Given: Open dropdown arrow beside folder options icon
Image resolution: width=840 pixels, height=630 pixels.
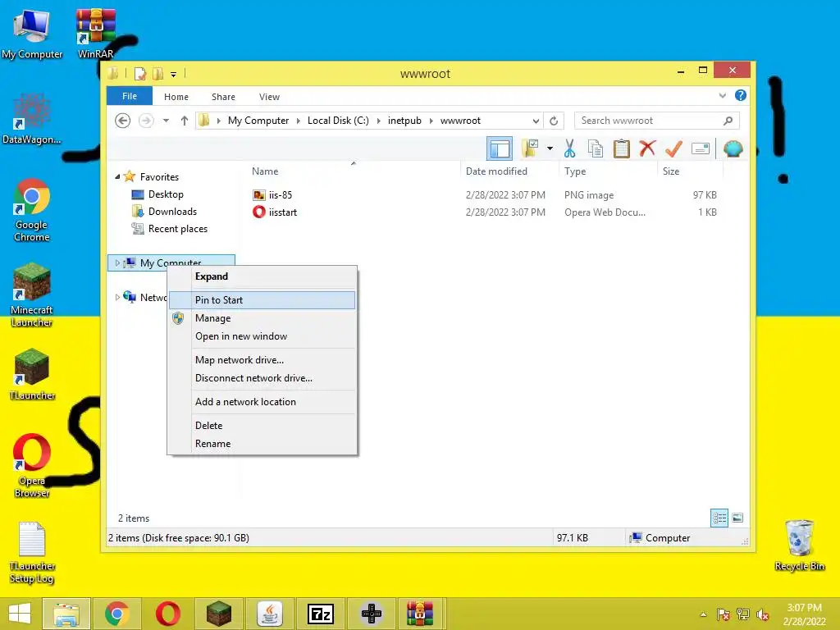Looking at the screenshot, I should pos(550,148).
